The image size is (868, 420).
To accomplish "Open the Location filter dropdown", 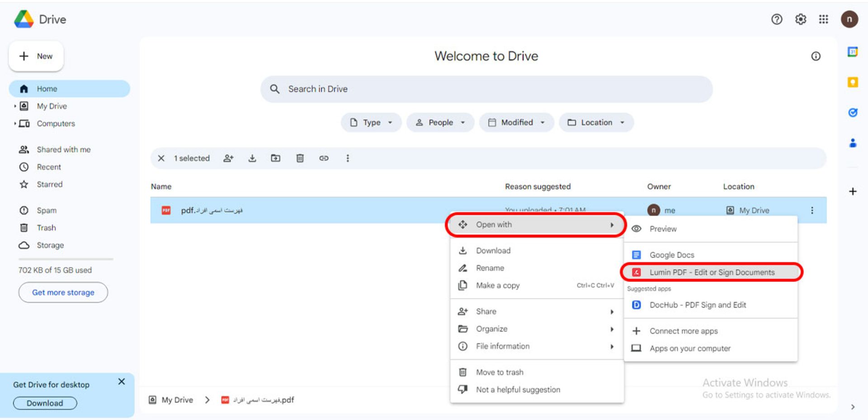I will [x=596, y=123].
